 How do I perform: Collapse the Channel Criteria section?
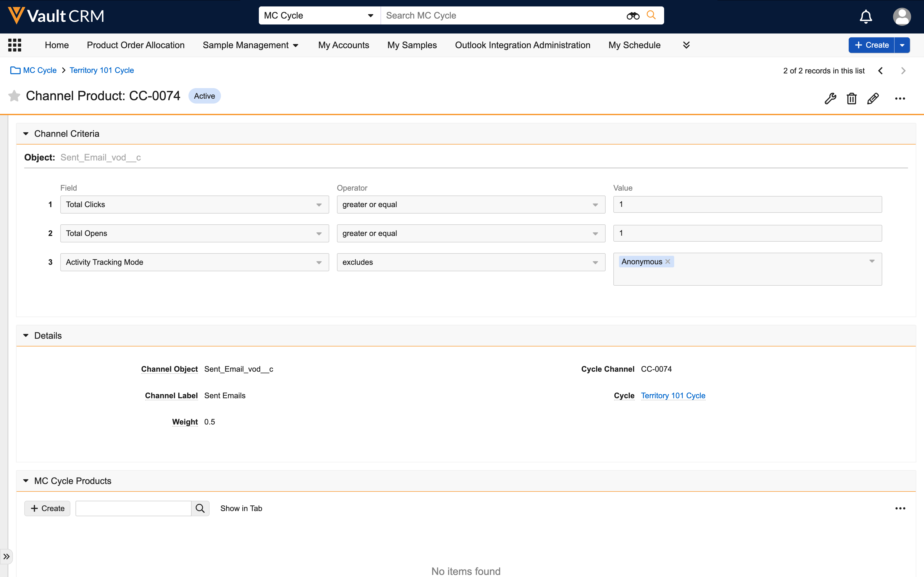click(x=26, y=134)
